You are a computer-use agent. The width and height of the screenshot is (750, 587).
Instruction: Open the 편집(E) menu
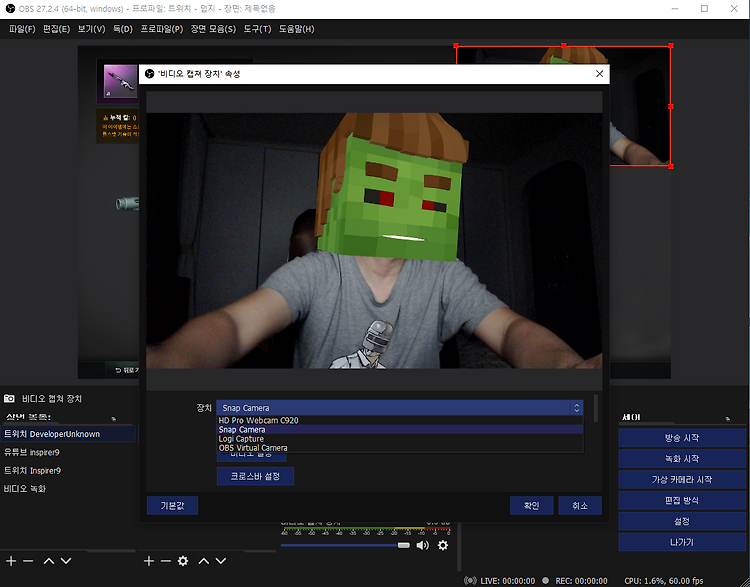click(56, 29)
